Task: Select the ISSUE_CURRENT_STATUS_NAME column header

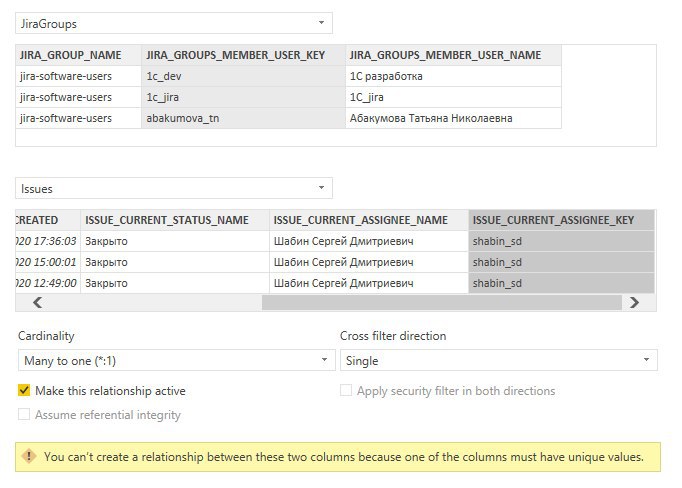Action: [x=175, y=220]
